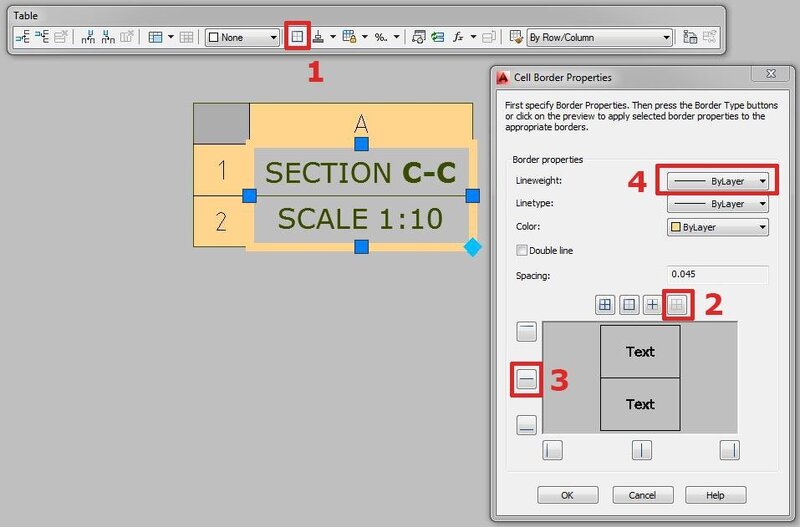Select row header 2 in the table
Image resolution: width=800 pixels, height=527 pixels.
[x=221, y=221]
